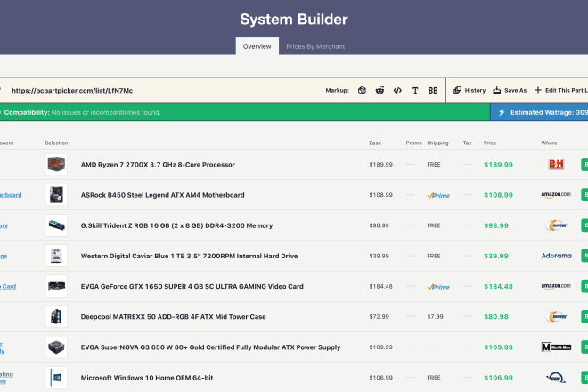Click the $7.99 shipping cost
Viewport: 588px width, 392px height.
pos(435,316)
